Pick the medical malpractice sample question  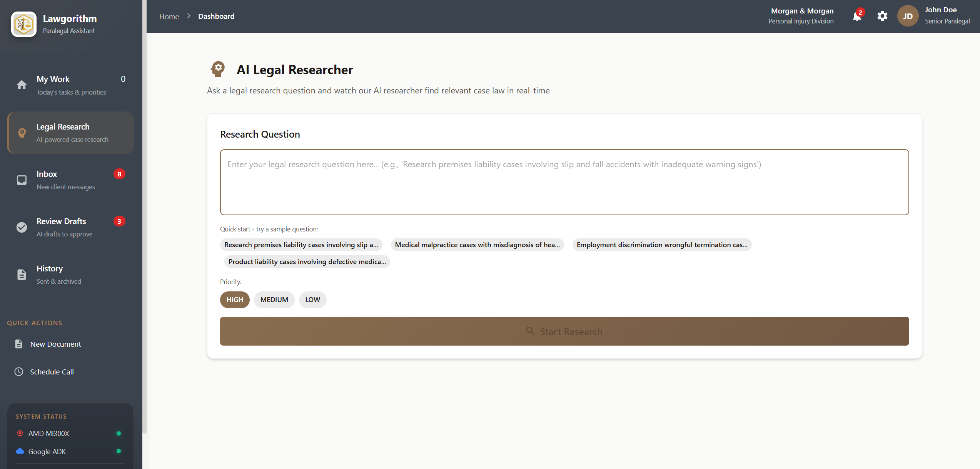point(477,245)
